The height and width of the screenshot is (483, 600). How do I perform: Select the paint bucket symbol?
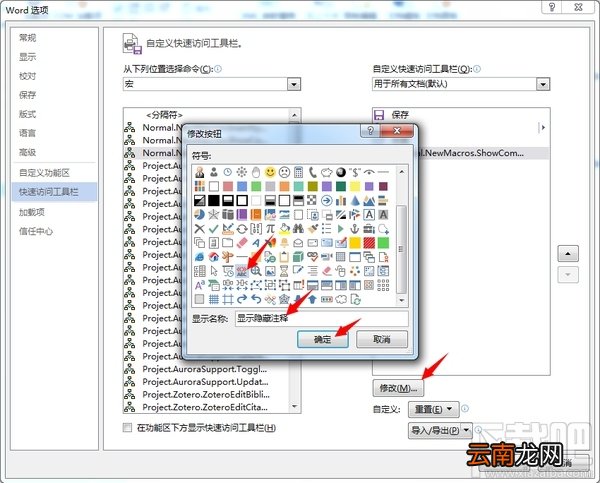pyautogui.click(x=284, y=229)
